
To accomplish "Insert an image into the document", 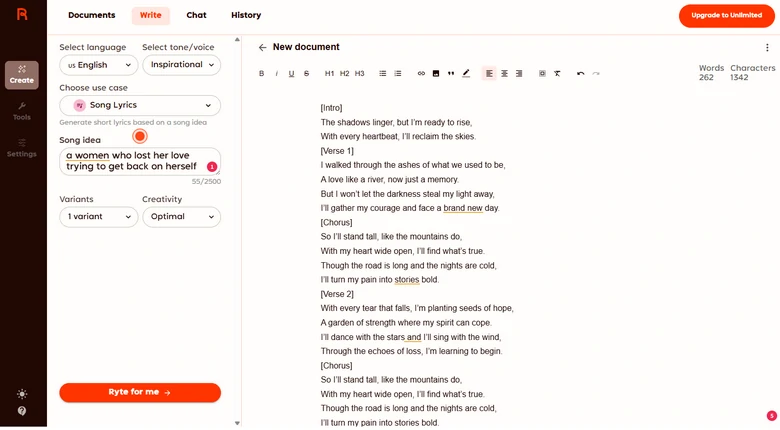I will pyautogui.click(x=436, y=74).
